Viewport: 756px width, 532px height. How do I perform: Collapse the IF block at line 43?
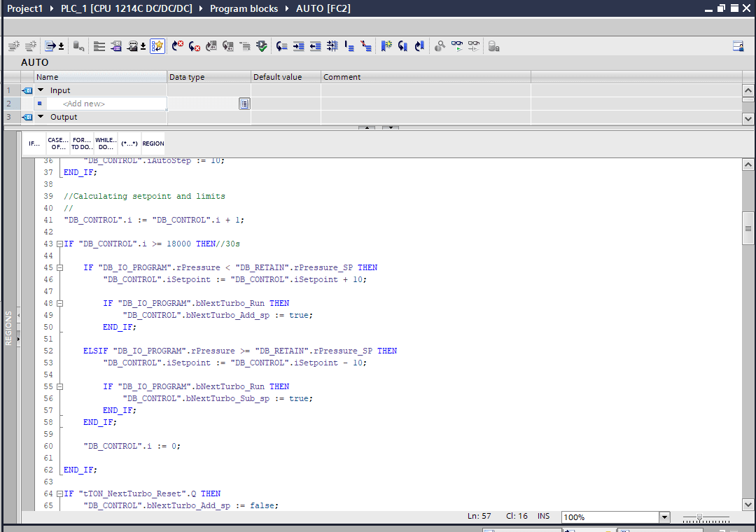click(x=60, y=244)
